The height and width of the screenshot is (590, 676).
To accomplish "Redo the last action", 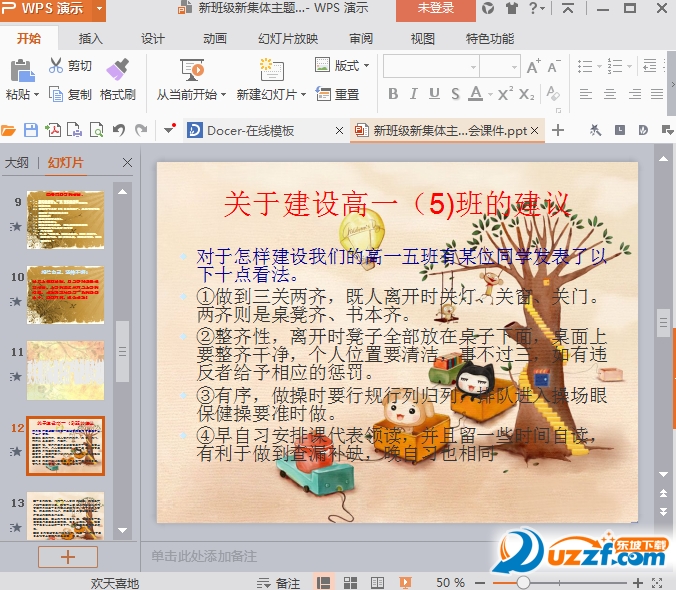I will coord(141,130).
